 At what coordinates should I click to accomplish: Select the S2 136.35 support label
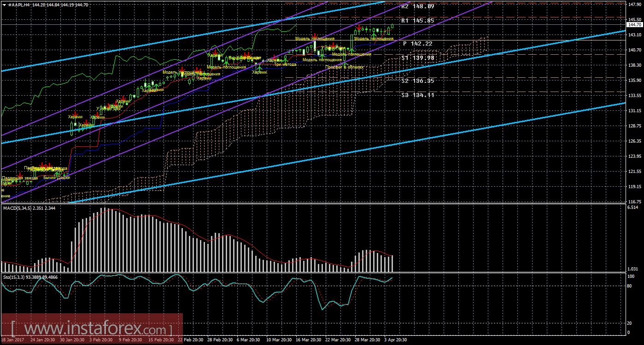click(418, 80)
